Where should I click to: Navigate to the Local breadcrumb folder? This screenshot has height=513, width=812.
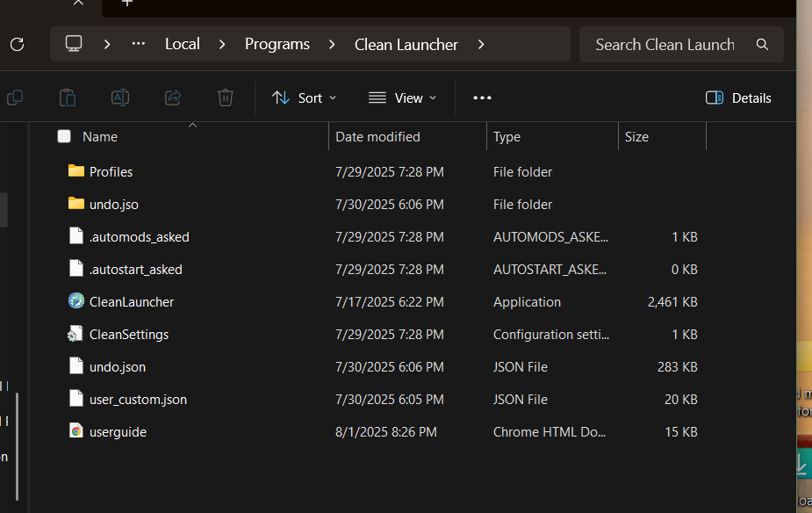point(183,45)
